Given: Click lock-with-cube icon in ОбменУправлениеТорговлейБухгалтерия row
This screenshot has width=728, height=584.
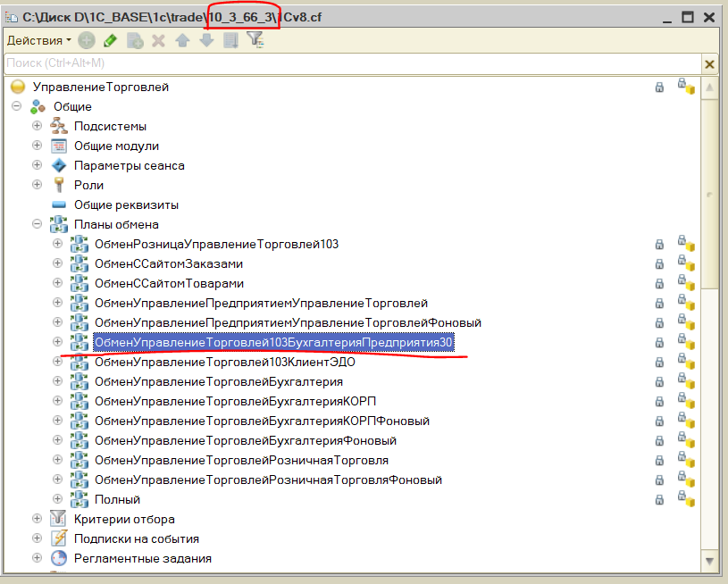Looking at the screenshot, I should 686,380.
